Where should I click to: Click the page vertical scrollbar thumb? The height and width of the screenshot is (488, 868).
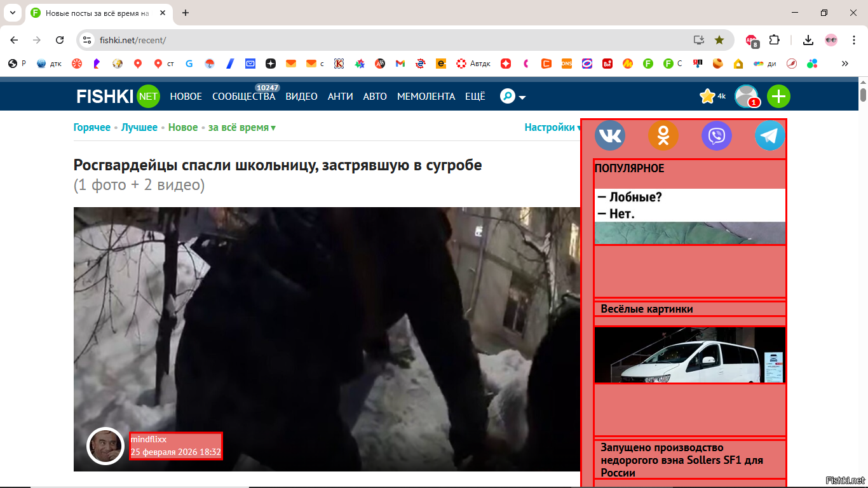pyautogui.click(x=863, y=95)
